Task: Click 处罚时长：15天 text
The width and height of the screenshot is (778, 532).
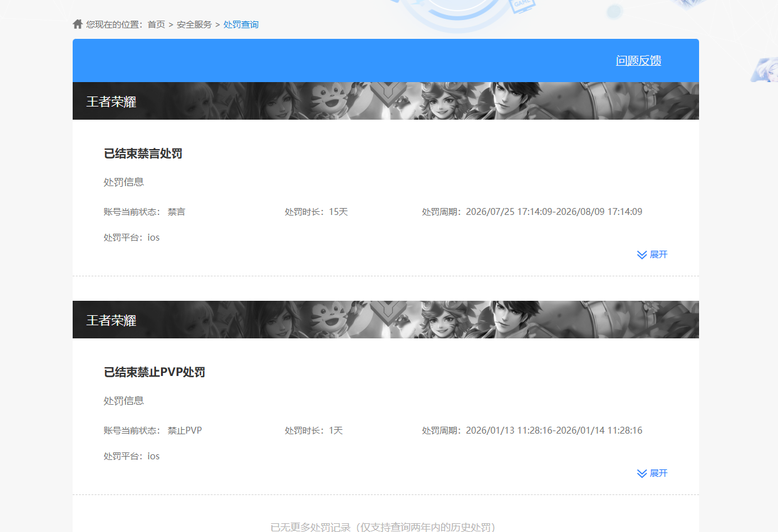Action: coord(316,212)
